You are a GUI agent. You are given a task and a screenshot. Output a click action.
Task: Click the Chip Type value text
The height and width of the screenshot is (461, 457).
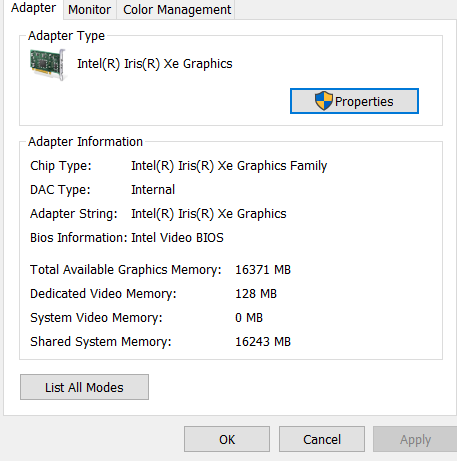[229, 166]
